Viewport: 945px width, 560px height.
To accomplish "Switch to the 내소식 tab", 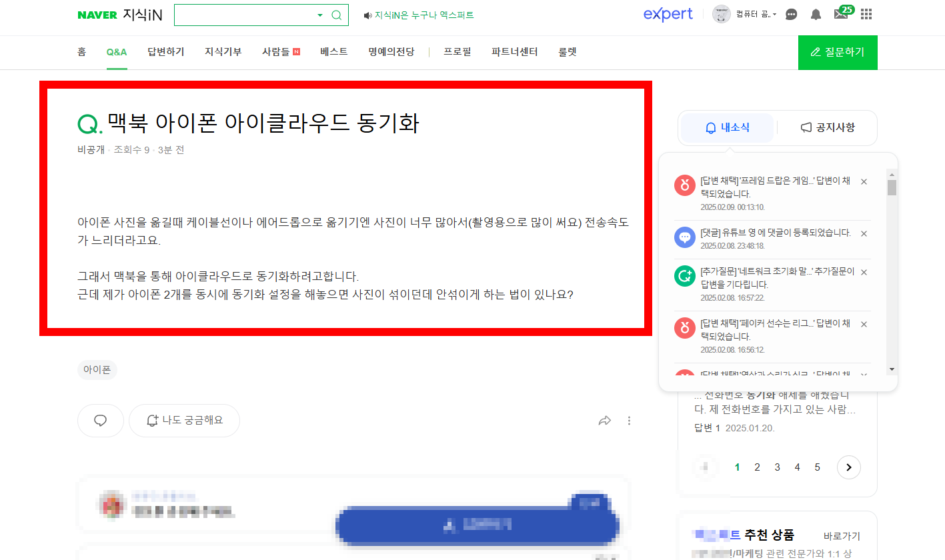I will click(x=727, y=127).
